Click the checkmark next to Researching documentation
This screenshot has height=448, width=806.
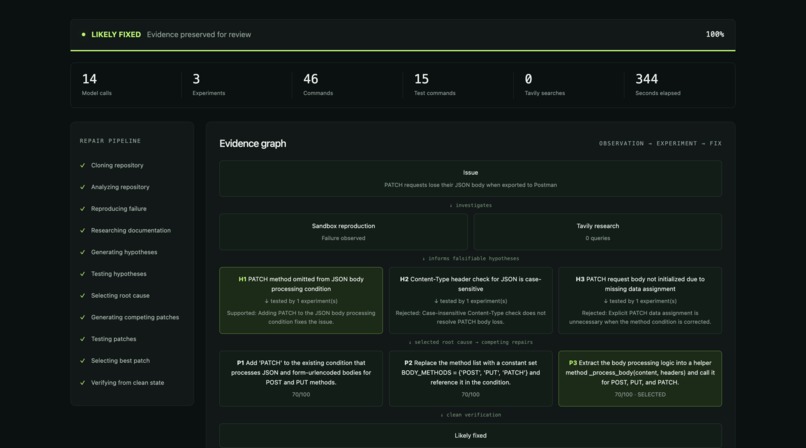(x=82, y=230)
